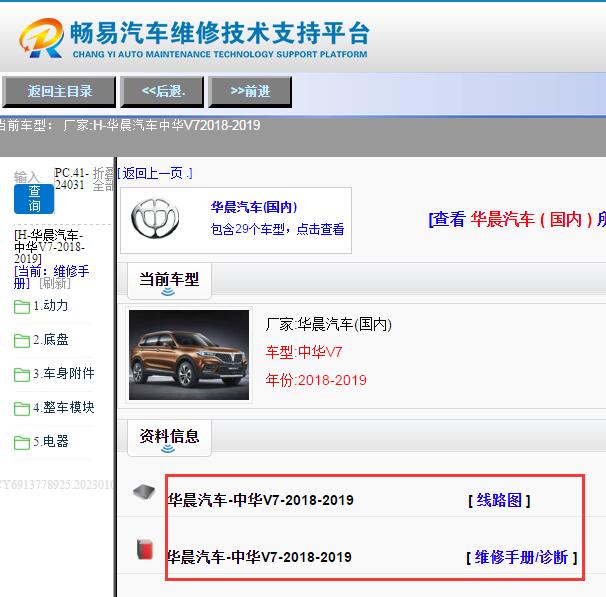606x597 pixels.
Task: Click the 车型:中华V7 text
Action: coord(304,352)
